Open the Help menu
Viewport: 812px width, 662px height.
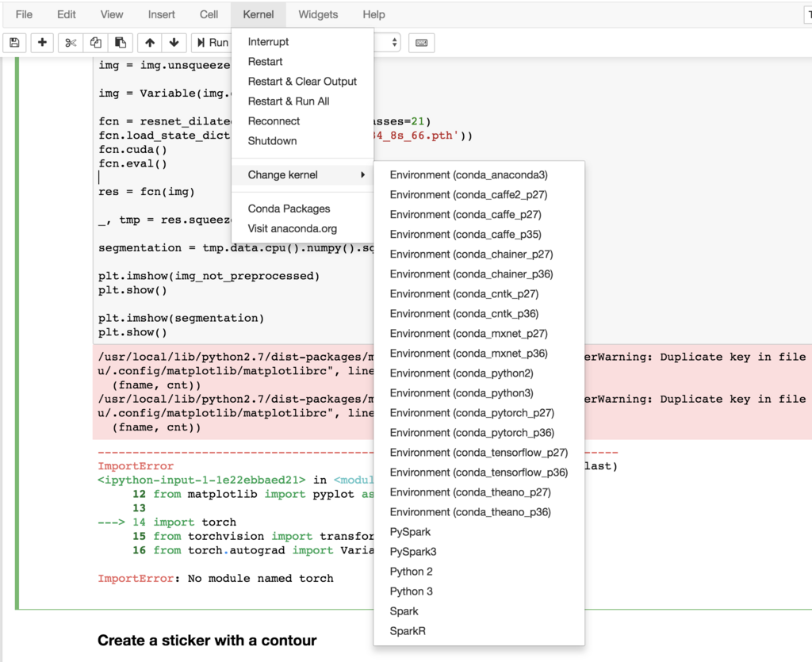click(374, 14)
